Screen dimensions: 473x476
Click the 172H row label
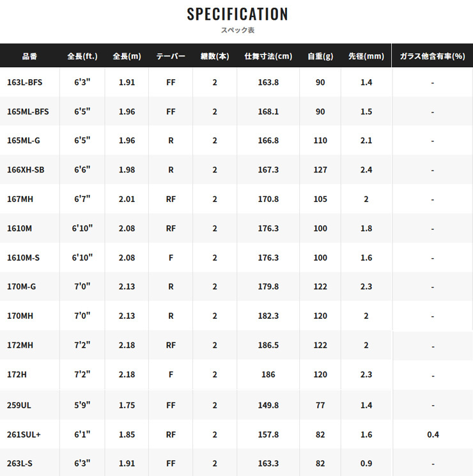coord(17,375)
